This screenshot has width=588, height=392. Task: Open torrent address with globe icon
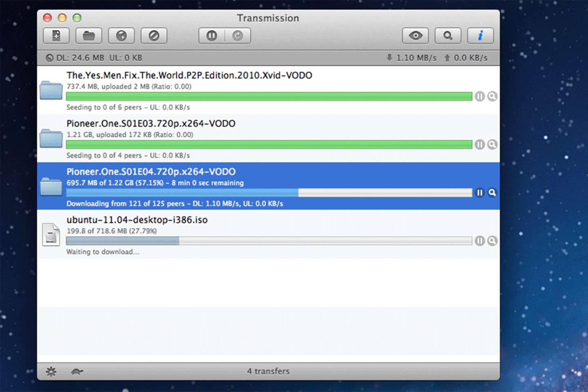(121, 36)
